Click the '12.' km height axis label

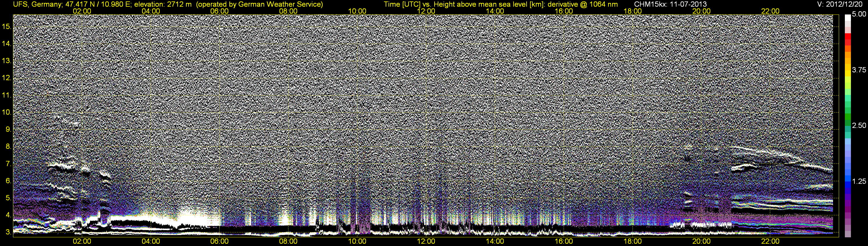tap(7, 78)
